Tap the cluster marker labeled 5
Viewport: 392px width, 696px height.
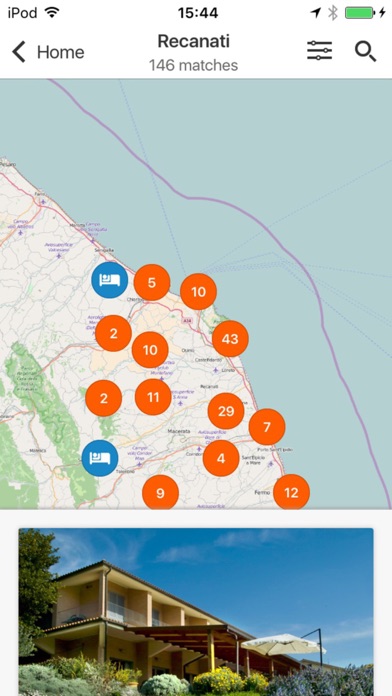tap(152, 282)
